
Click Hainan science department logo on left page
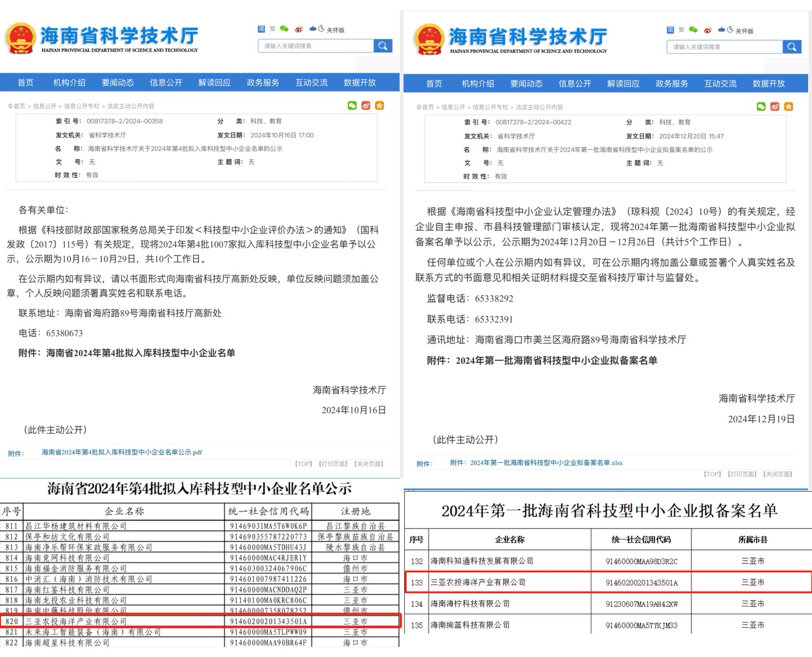coord(102,38)
